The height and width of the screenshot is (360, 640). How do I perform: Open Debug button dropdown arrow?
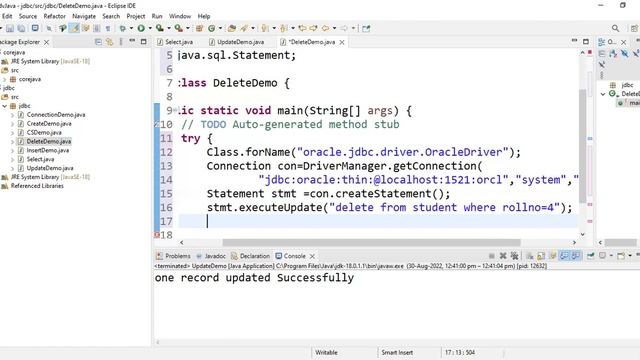131,28
